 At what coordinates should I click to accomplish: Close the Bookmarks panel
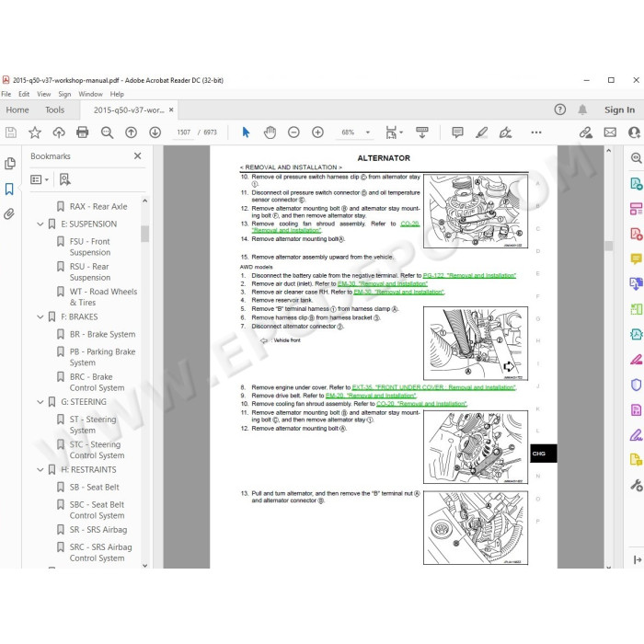(138, 156)
